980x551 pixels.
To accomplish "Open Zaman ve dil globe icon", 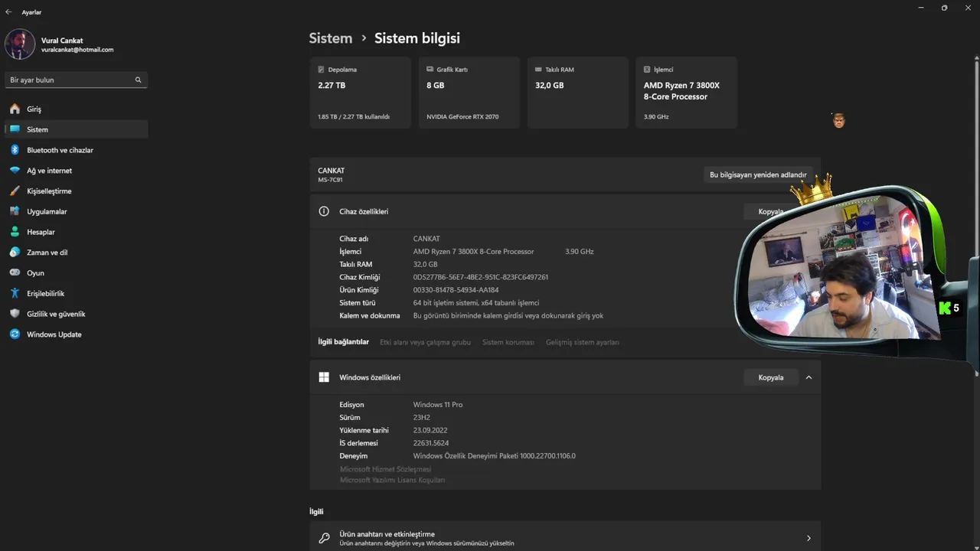I will coord(15,253).
